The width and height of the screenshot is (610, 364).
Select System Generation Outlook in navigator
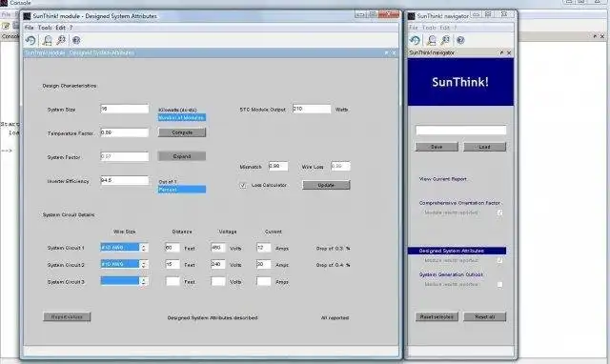[x=451, y=274]
